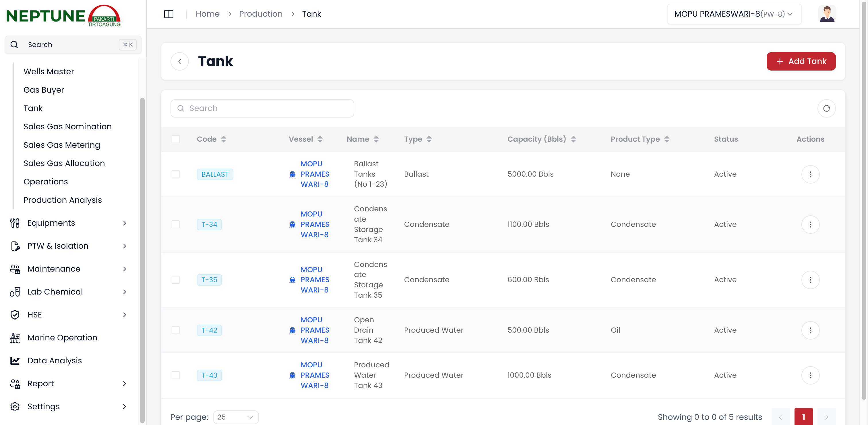The width and height of the screenshot is (868, 425).
Task: Select the T-43 row checkbox
Action: point(176,375)
